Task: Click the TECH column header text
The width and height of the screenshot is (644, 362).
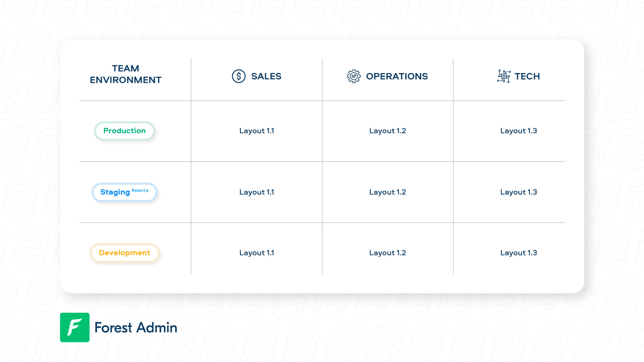Action: [x=527, y=76]
